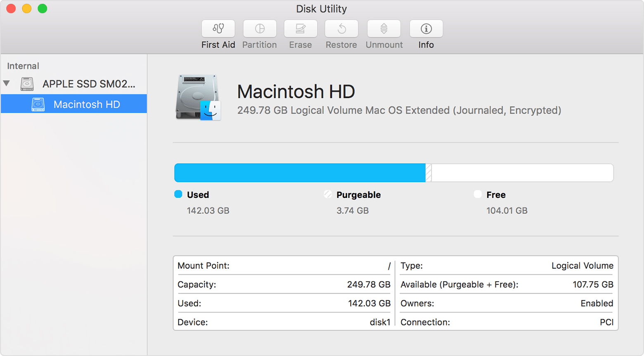Open the Partition tool
The height and width of the screenshot is (356, 644).
click(x=260, y=29)
